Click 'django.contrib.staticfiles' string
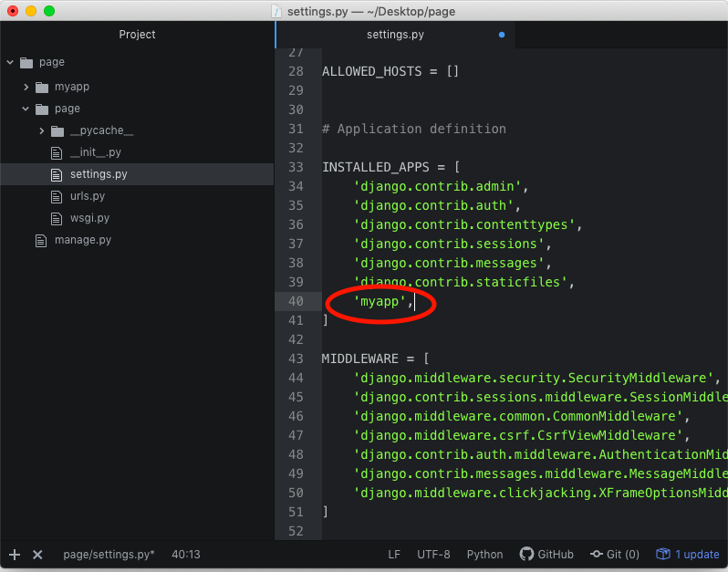 [460, 282]
